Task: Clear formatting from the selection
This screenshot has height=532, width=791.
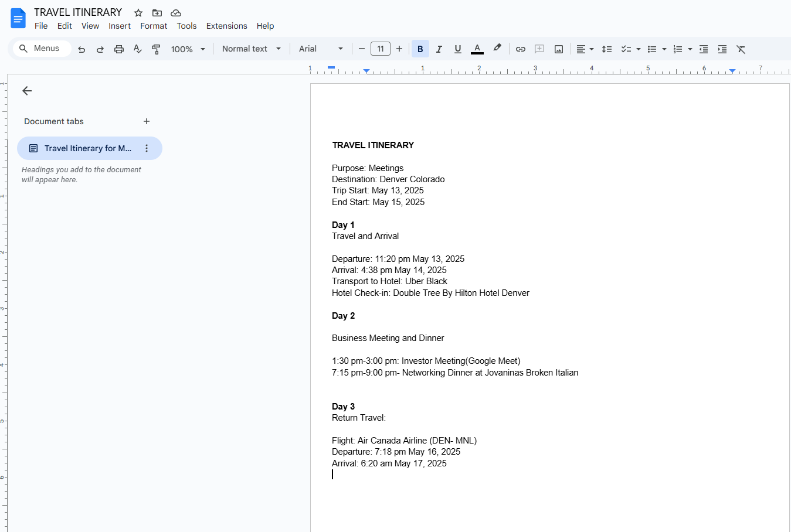Action: point(741,49)
